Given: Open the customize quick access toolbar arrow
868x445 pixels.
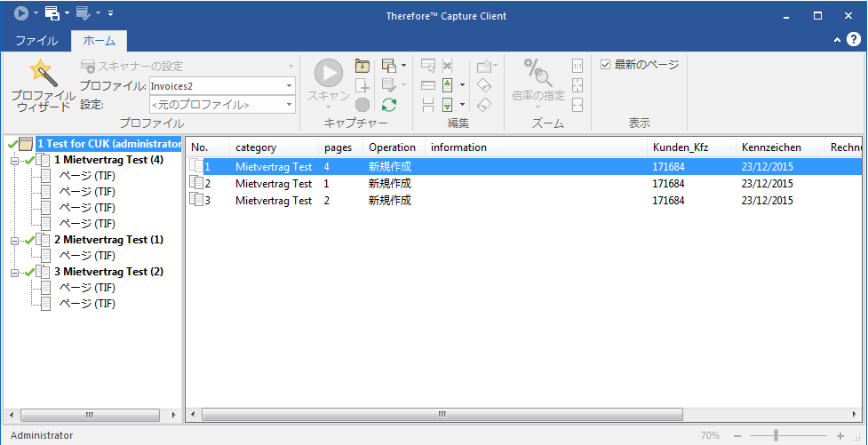Looking at the screenshot, I should pyautogui.click(x=111, y=12).
